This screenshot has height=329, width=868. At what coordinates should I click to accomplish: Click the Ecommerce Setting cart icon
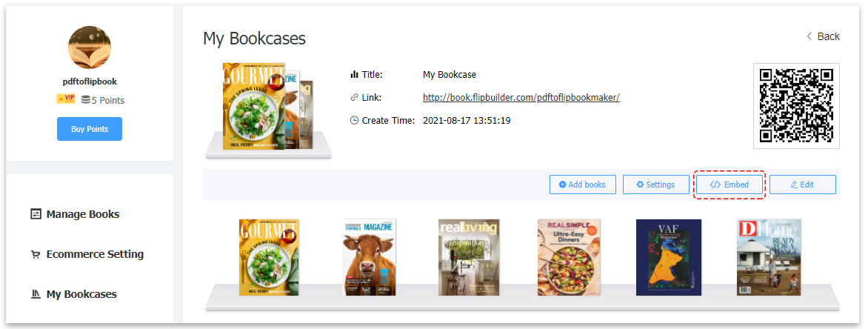click(x=36, y=255)
